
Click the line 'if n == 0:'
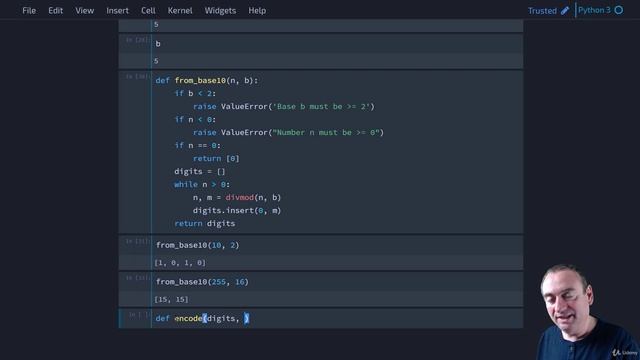tap(198, 145)
